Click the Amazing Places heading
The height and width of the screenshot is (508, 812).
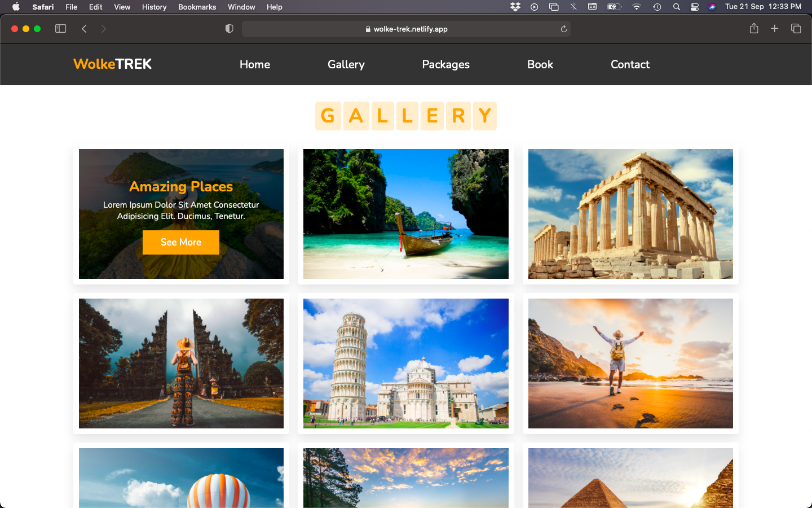[x=181, y=186]
